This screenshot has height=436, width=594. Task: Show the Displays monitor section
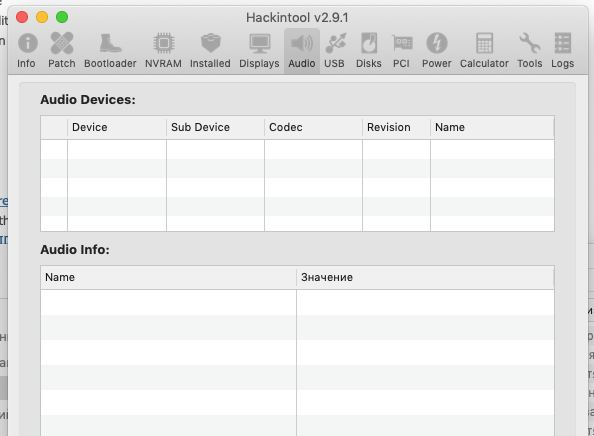click(259, 50)
